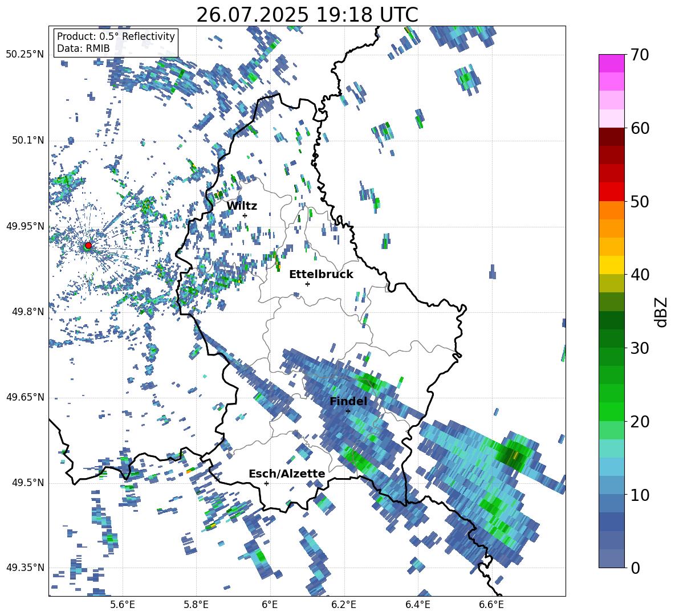
Task: Click the 6.6°E longitude label
Action: pos(491,605)
